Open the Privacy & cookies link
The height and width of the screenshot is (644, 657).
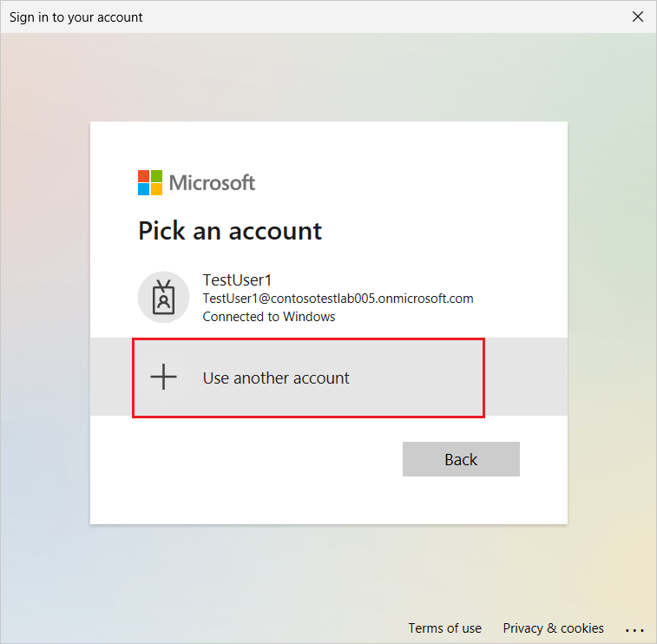pyautogui.click(x=553, y=628)
